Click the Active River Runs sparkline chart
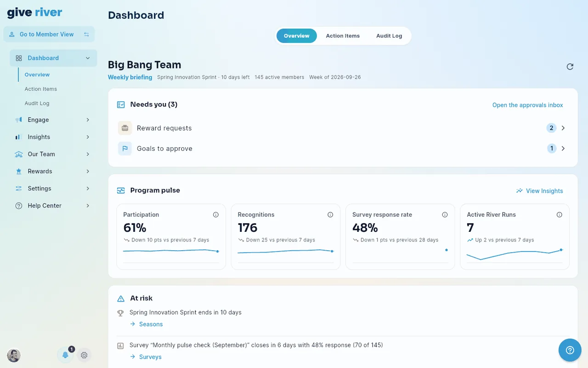The height and width of the screenshot is (368, 588). (514, 254)
